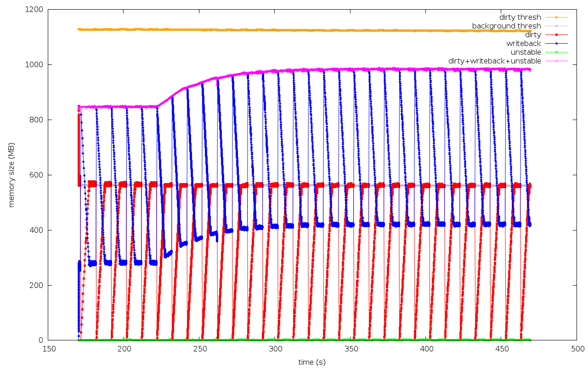The image size is (588, 368).
Task: Click the 'time (s)' axis title
Action: point(312,362)
